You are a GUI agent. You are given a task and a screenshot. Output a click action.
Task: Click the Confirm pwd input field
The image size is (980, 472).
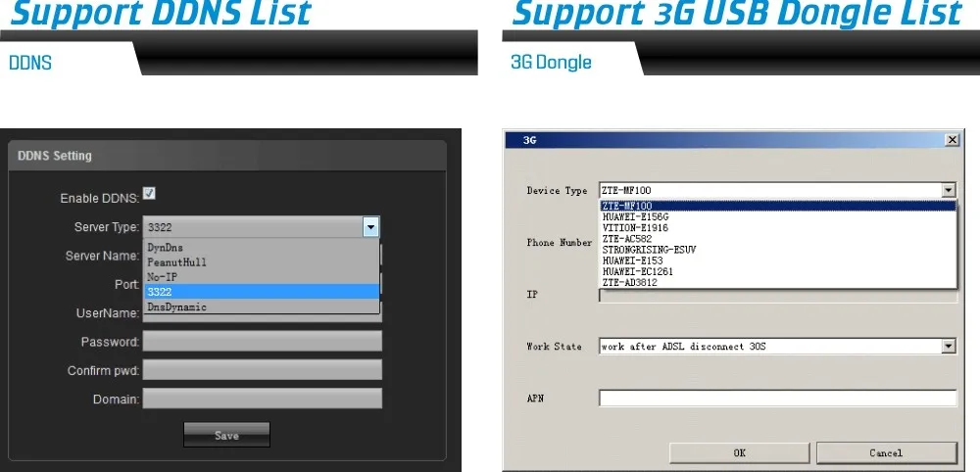[262, 370]
